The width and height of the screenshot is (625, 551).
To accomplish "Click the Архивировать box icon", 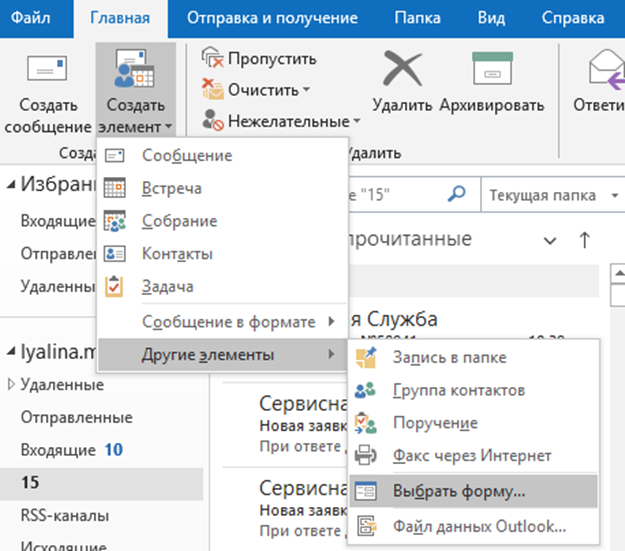I will 492,68.
